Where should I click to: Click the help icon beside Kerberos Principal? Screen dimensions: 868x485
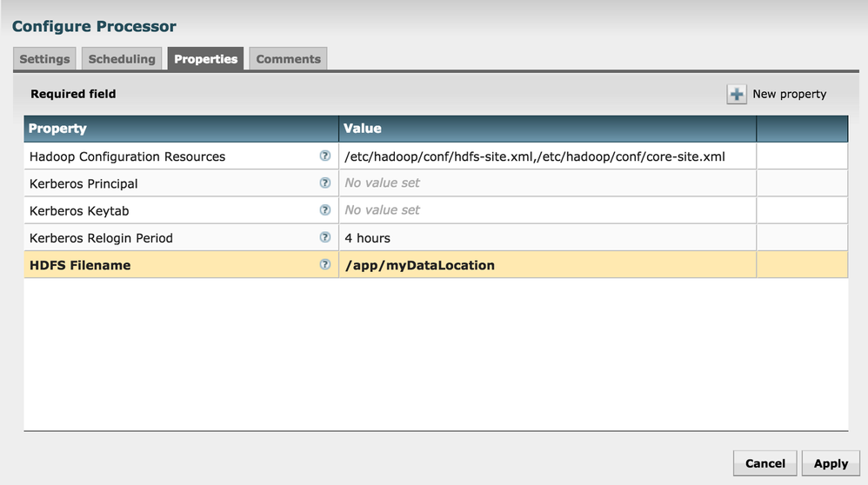pos(325,183)
